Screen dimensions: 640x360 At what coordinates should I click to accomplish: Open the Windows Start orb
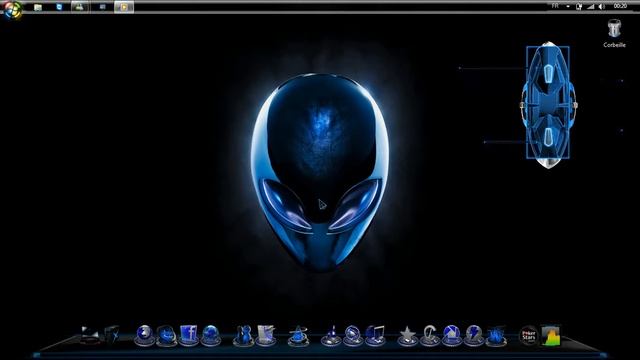tap(13, 10)
